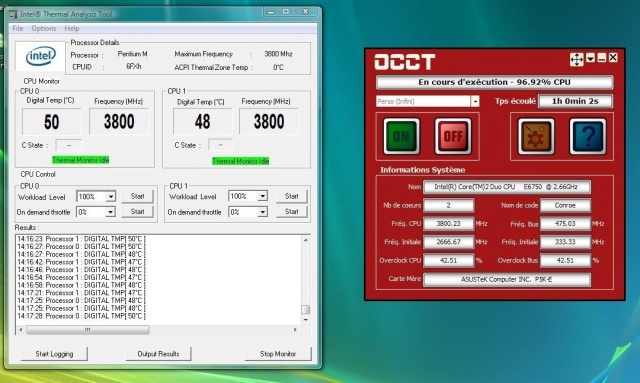
Task: Click the OCCT Nb de coeurs field
Action: pos(449,205)
